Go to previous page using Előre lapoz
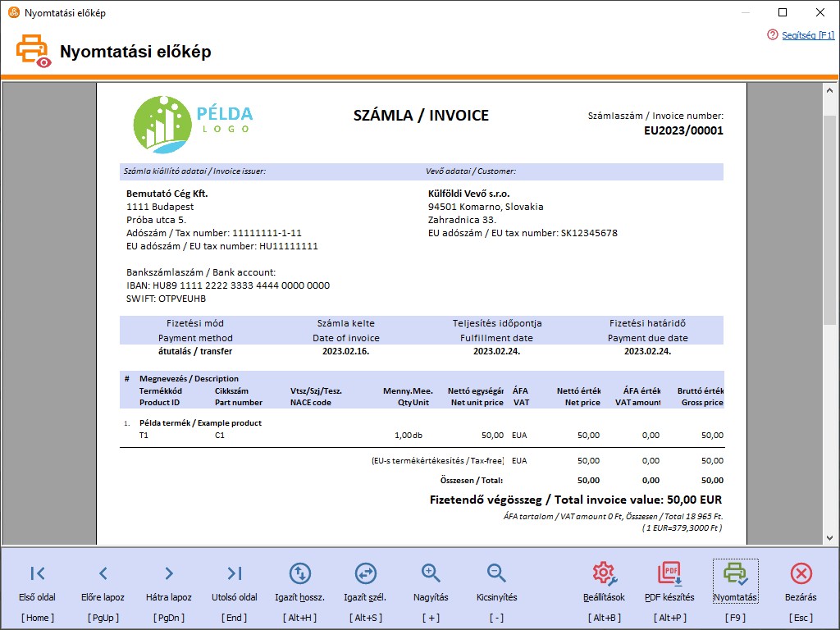This screenshot has width=840, height=630. [103, 582]
